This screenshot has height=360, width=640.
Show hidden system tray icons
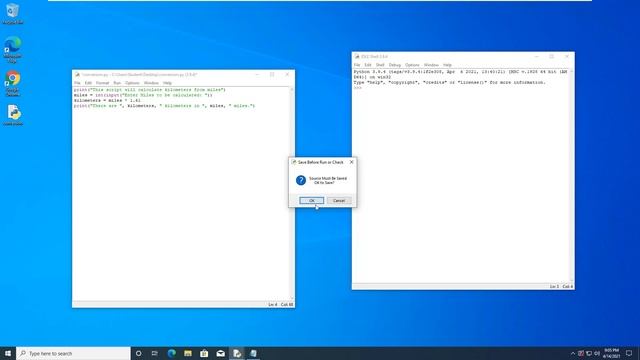(x=573, y=353)
